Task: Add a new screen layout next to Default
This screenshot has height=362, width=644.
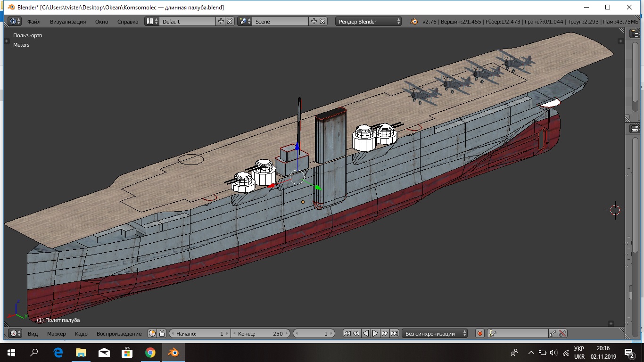Action: pyautogui.click(x=221, y=22)
